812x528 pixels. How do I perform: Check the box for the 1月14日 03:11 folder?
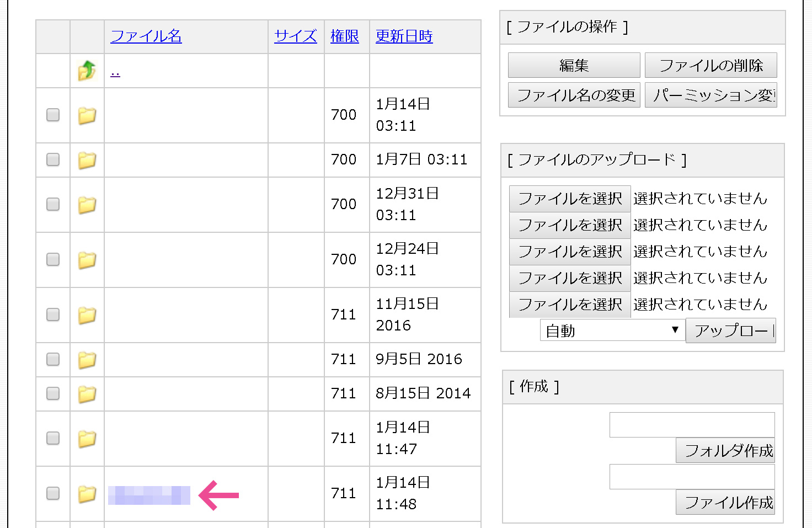[x=53, y=115]
